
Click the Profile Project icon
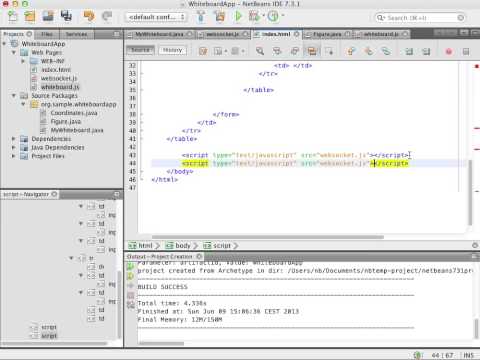[x=273, y=16]
